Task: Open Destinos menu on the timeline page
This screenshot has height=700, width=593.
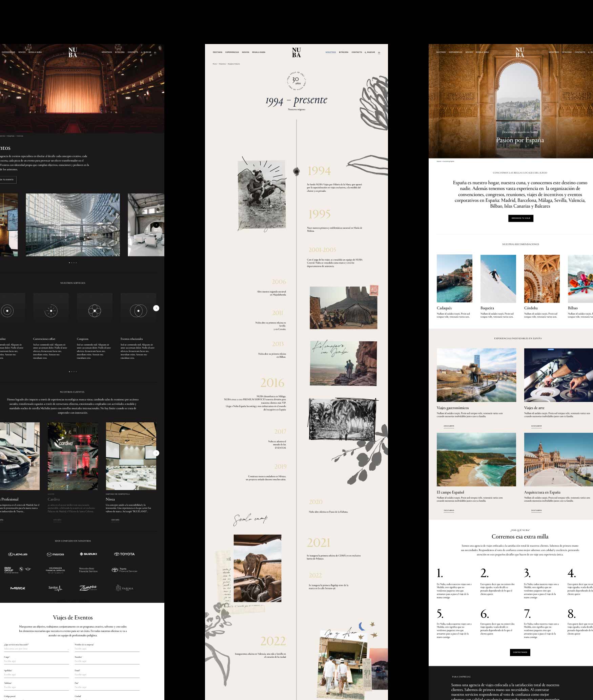Action: 218,52
